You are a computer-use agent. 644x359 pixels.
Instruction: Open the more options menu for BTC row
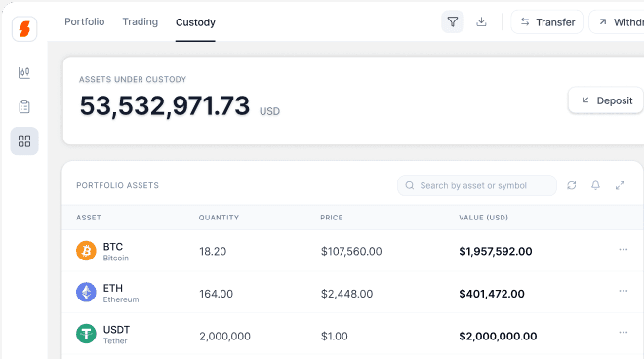(624, 250)
